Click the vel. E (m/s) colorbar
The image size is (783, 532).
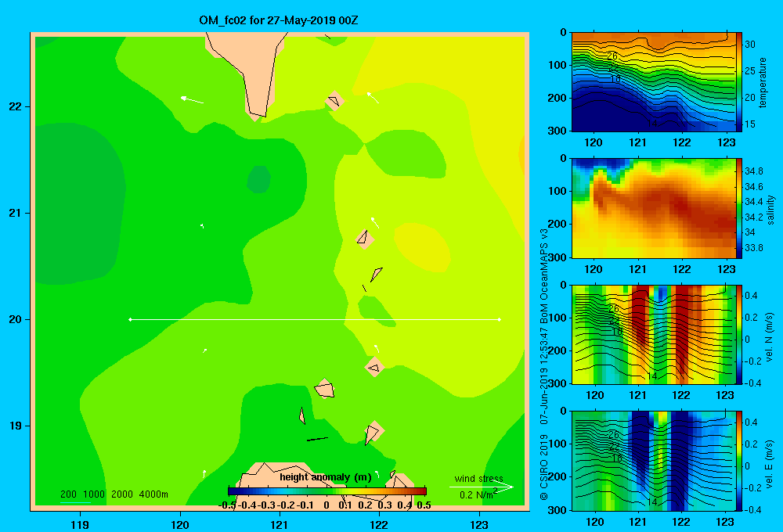pyautogui.click(x=739, y=462)
